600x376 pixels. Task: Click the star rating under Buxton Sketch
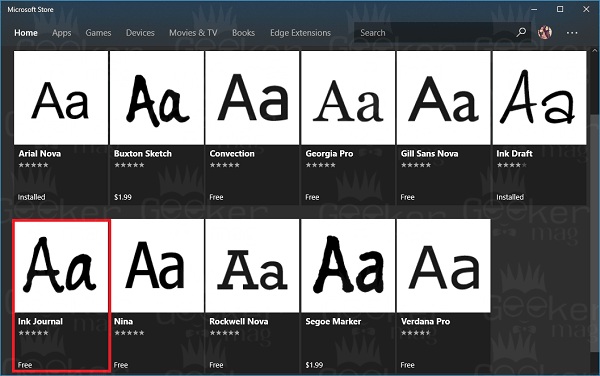tap(129, 165)
